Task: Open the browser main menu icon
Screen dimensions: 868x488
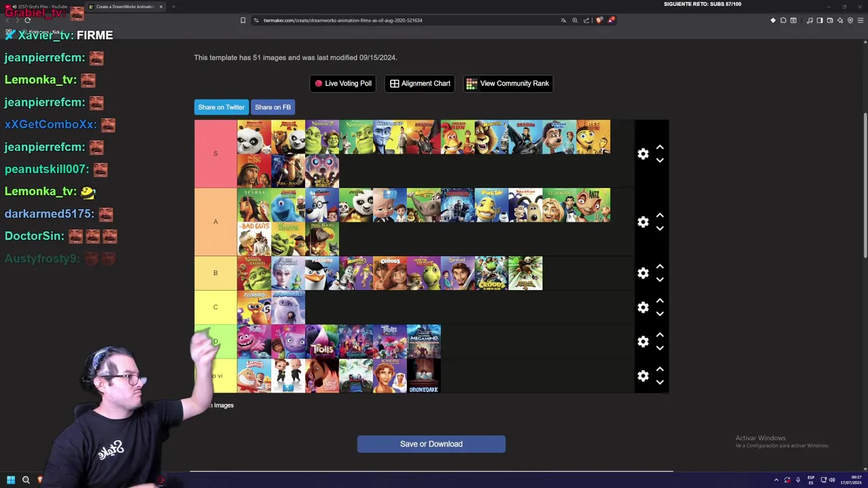Action: 861,20
